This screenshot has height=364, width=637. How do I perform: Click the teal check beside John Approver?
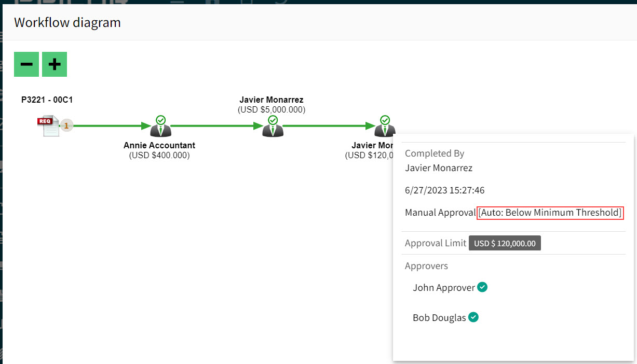click(x=482, y=287)
